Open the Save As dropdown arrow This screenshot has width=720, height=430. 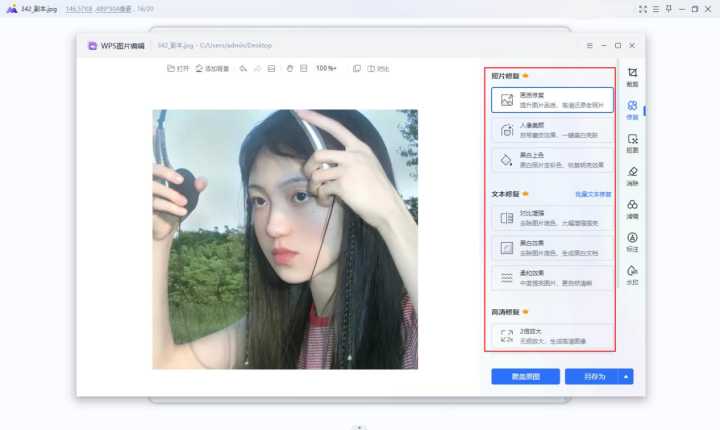click(x=627, y=377)
